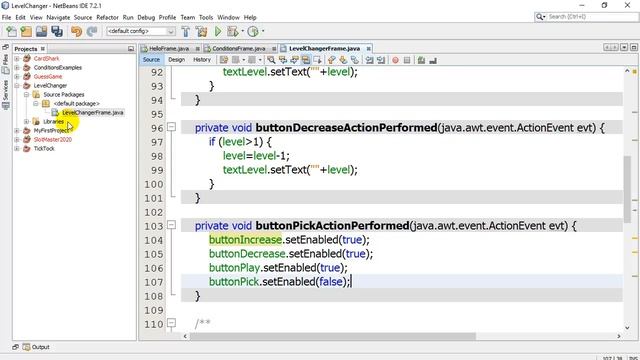This screenshot has height=360, width=640.
Task: Collapse code fold at line 103
Action: [x=171, y=225]
